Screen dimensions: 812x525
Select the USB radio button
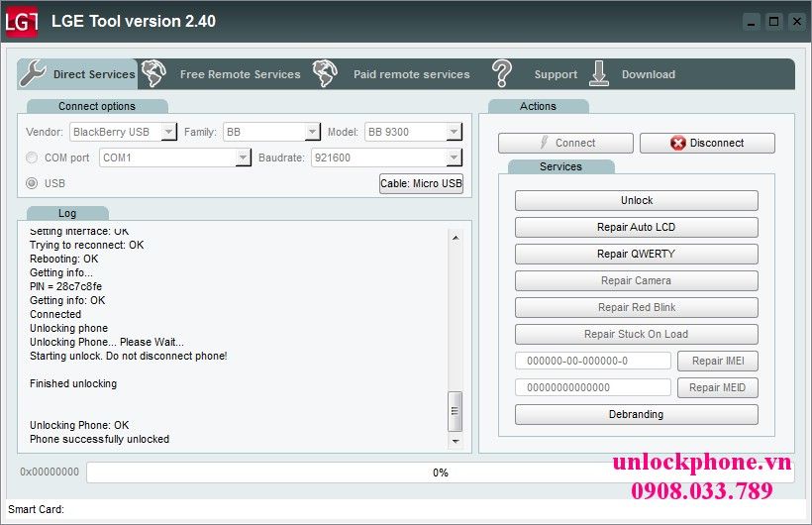pyautogui.click(x=33, y=183)
